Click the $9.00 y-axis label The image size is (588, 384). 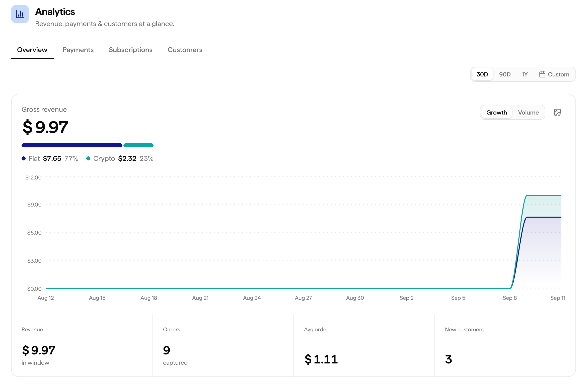[x=34, y=205]
